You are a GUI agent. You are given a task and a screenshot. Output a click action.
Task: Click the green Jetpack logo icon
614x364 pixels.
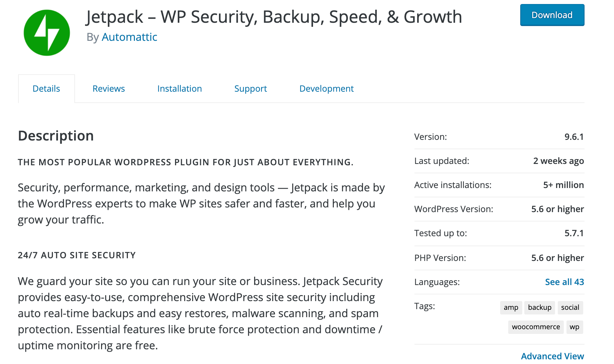(47, 33)
